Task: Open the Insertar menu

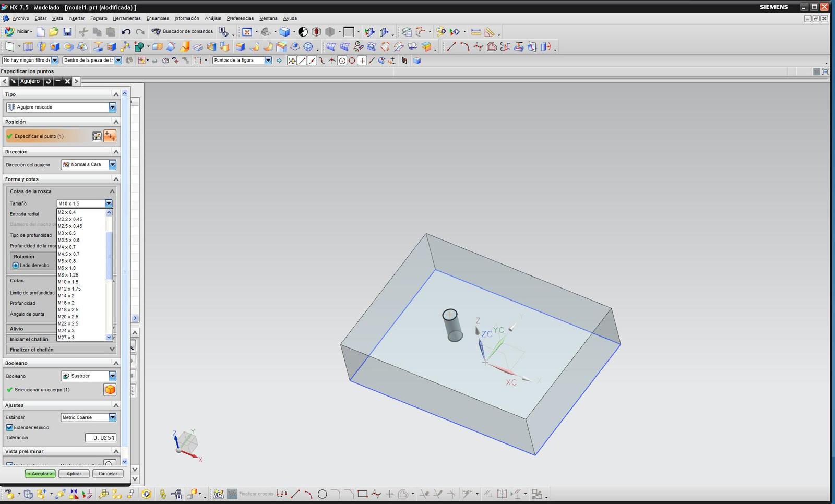Action: pos(77,18)
